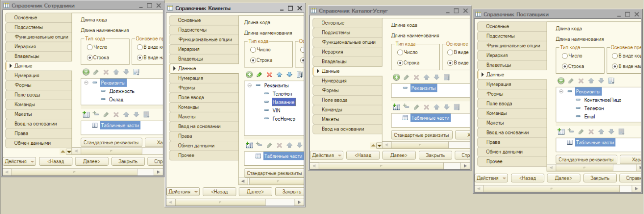Click Далее> button in Сотрудники window

click(91, 161)
